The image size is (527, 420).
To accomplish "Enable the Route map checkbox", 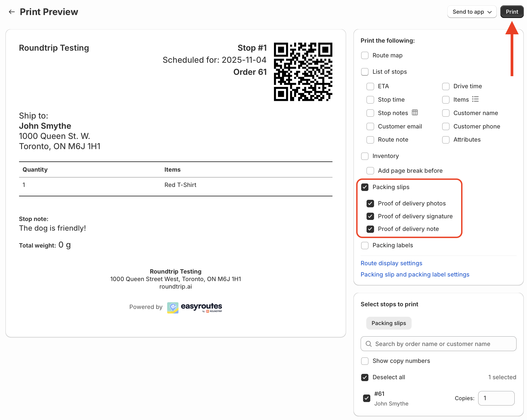I will tap(365, 56).
